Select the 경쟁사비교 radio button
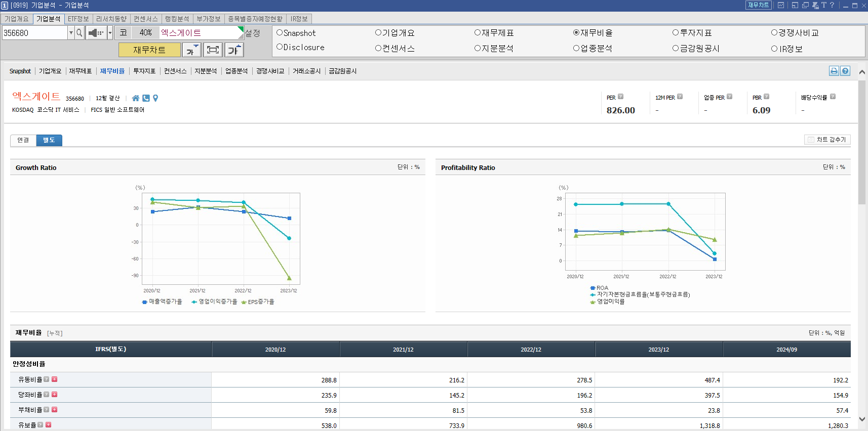Viewport: 868px width, 431px height. (x=774, y=33)
